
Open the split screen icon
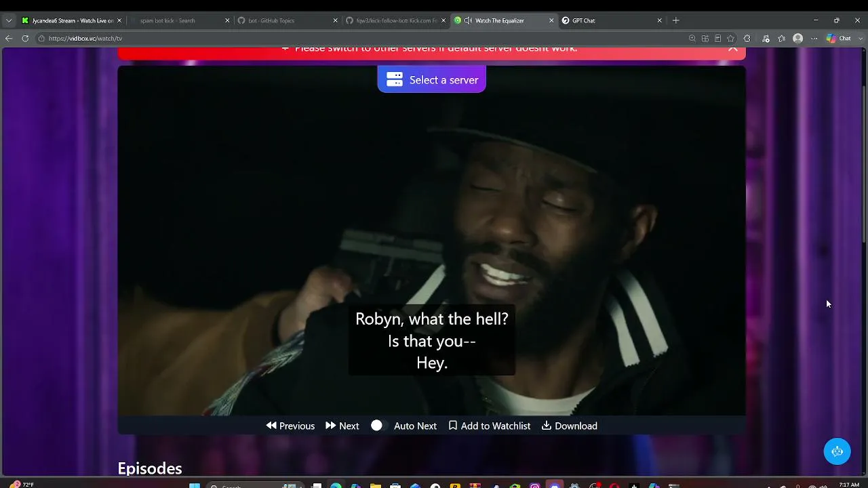point(705,39)
